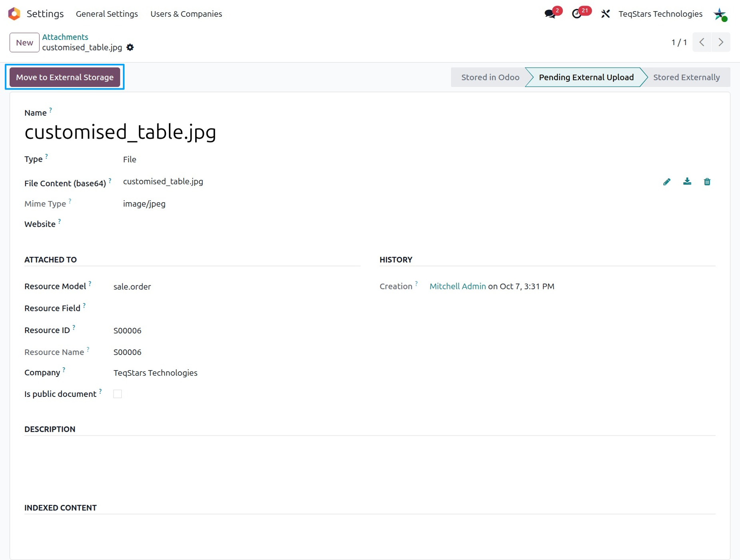Show help tooltip for Creation field
Screen dimensions: 740x560
416,283
